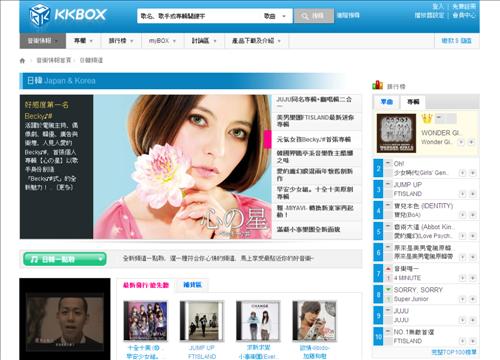Screen dimensions: 500x360
Task: Click plus icon in IDENTITY BoA row
Action: [x=472, y=215]
